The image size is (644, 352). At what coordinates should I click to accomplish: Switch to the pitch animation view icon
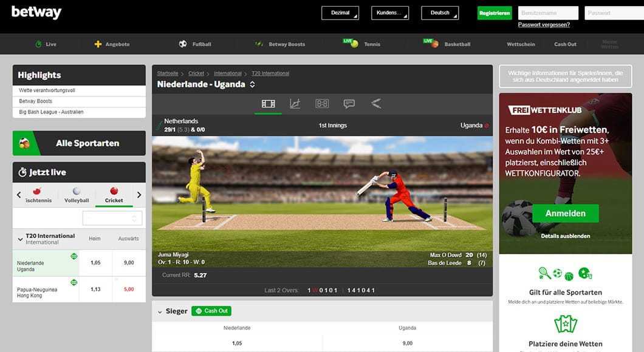tap(268, 104)
